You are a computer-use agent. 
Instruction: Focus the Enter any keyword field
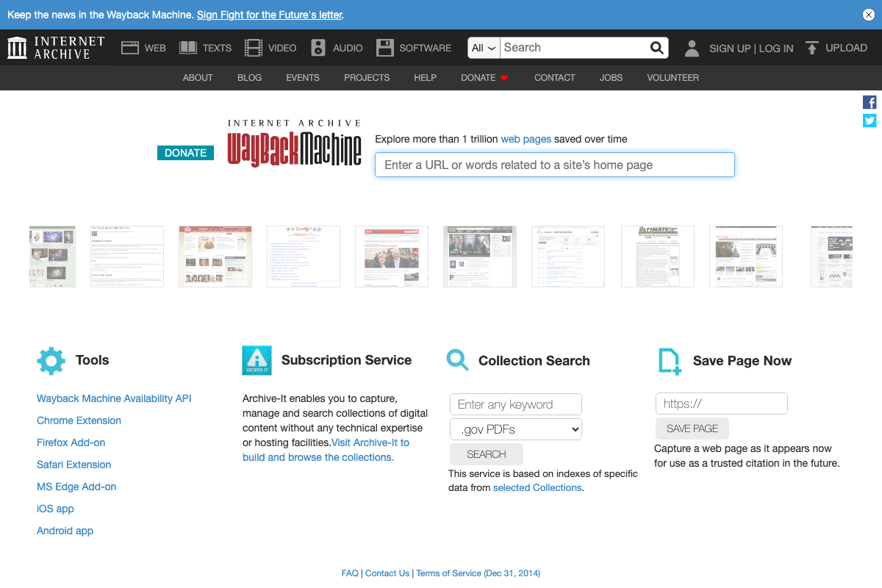point(516,404)
